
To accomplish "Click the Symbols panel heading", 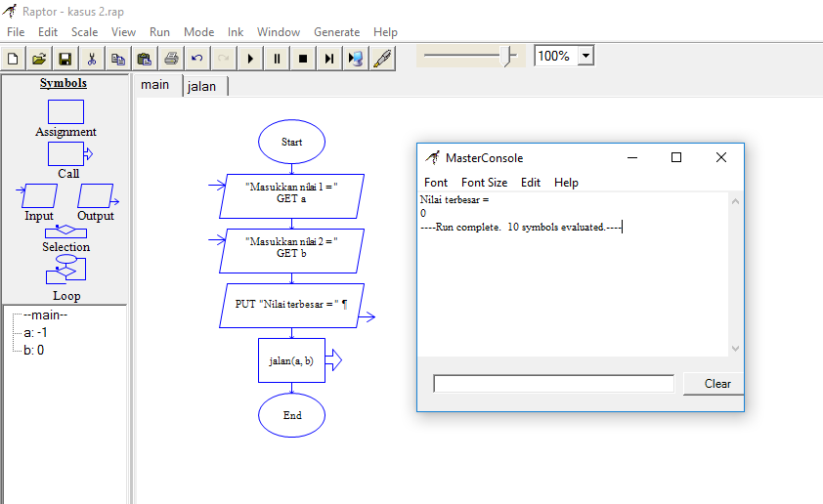I will pyautogui.click(x=63, y=83).
